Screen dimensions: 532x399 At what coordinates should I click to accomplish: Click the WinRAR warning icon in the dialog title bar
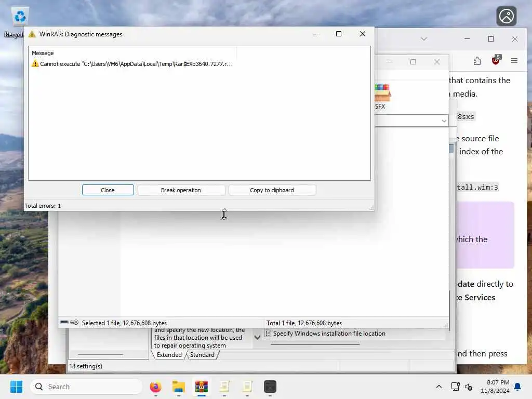click(x=32, y=34)
